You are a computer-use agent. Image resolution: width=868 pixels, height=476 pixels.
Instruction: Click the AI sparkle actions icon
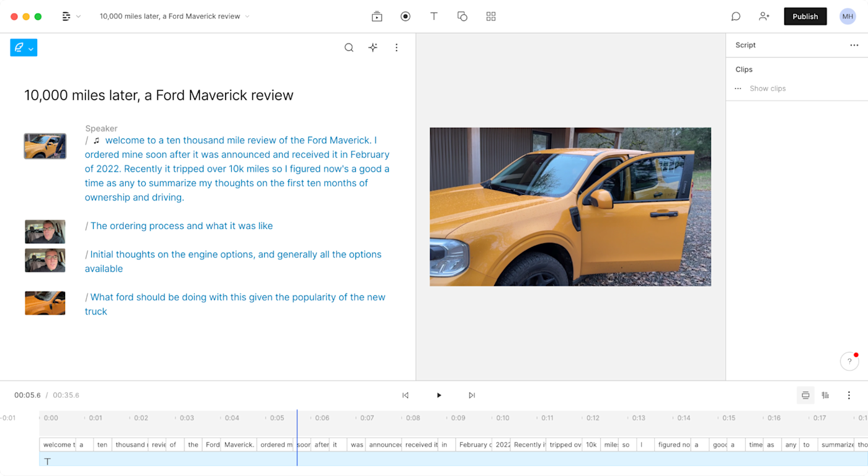pyautogui.click(x=373, y=48)
